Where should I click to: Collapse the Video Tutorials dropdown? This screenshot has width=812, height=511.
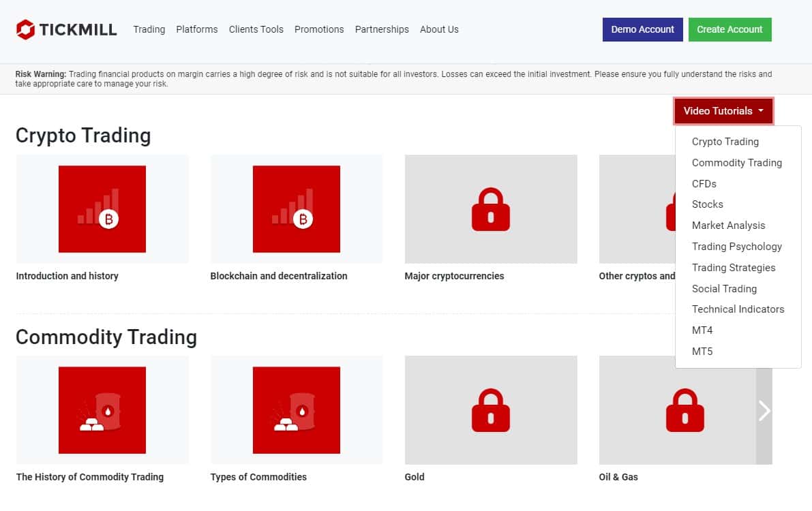[723, 111]
